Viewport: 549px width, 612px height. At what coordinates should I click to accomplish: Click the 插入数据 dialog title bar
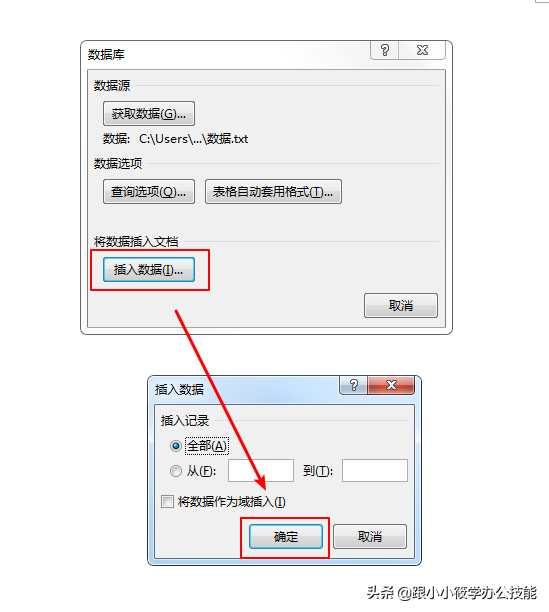pyautogui.click(x=244, y=389)
